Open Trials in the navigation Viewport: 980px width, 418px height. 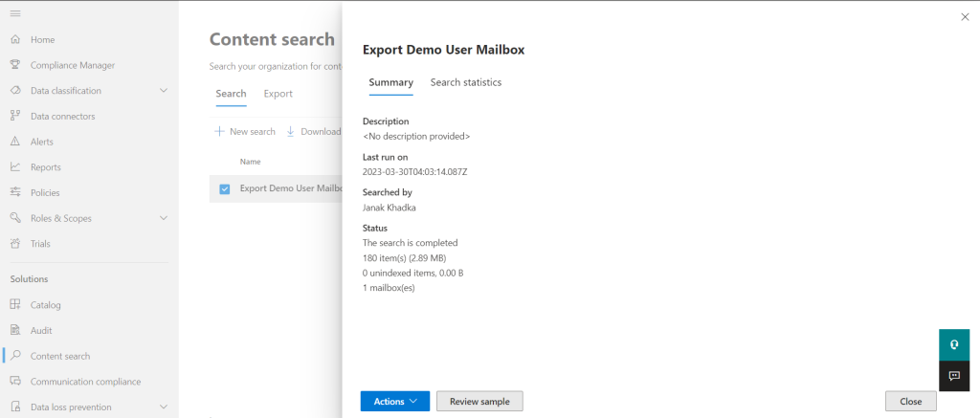coord(40,244)
